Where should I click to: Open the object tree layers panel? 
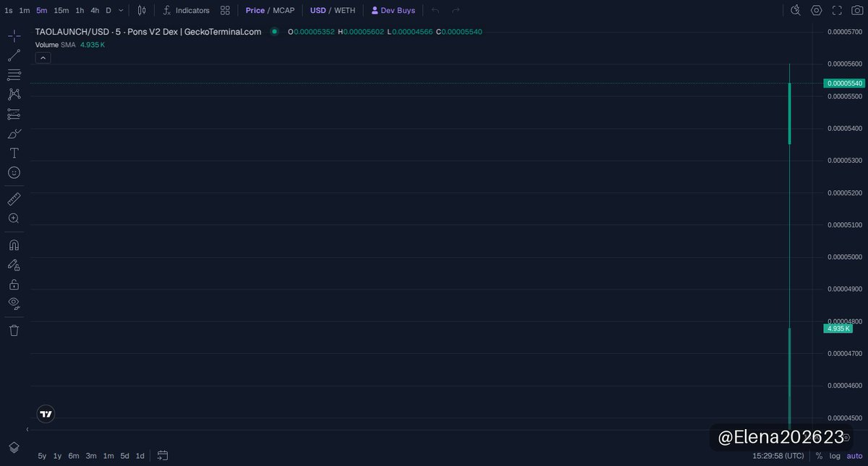[14, 448]
